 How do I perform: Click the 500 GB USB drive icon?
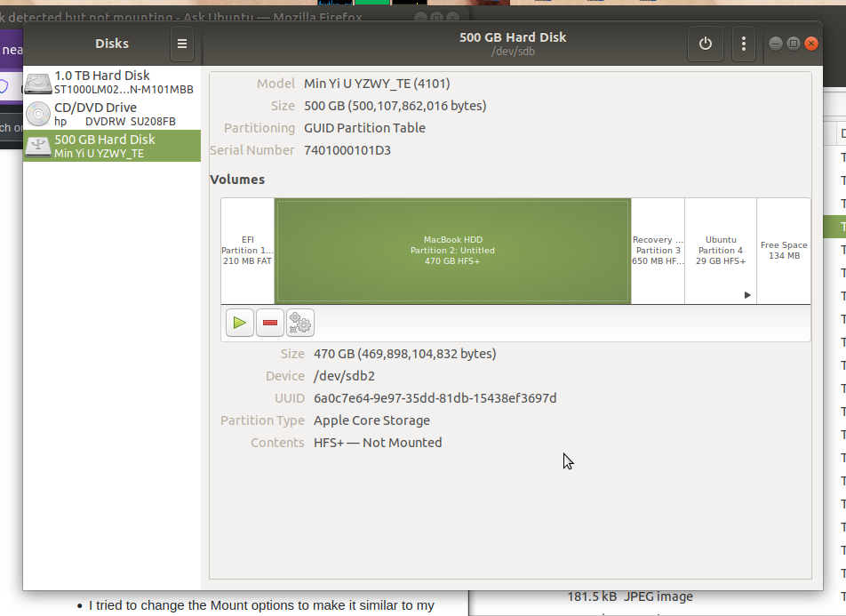click(38, 147)
